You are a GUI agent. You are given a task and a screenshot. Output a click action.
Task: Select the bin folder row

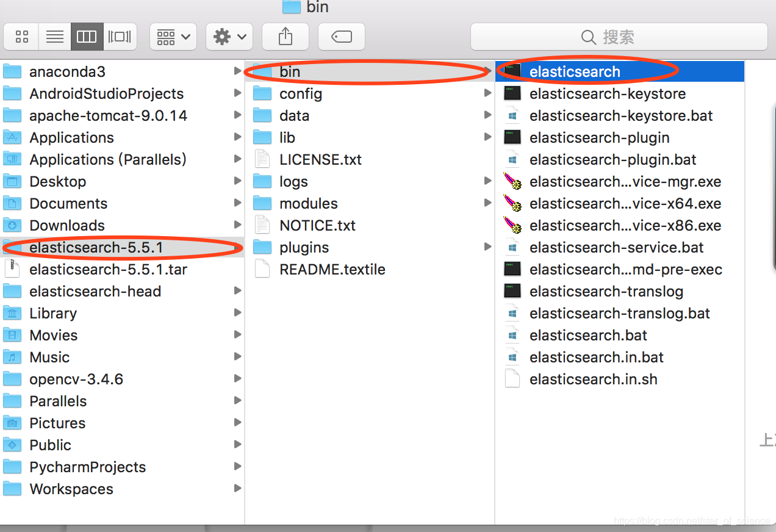click(x=370, y=72)
